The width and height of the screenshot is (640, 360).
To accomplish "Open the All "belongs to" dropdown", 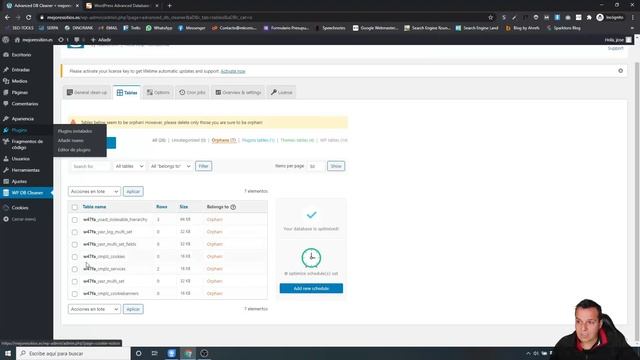I will tap(170, 166).
